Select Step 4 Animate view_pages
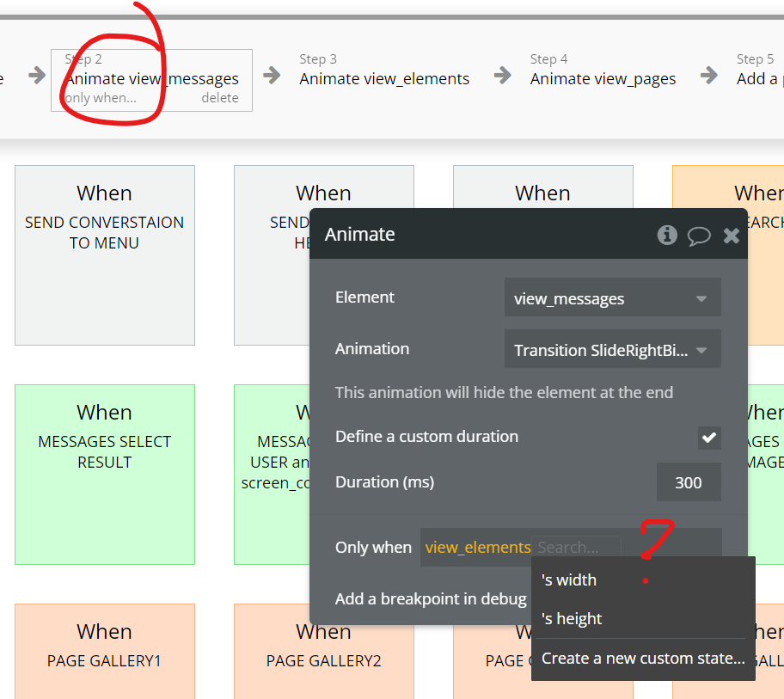This screenshot has height=699, width=784. (x=603, y=71)
